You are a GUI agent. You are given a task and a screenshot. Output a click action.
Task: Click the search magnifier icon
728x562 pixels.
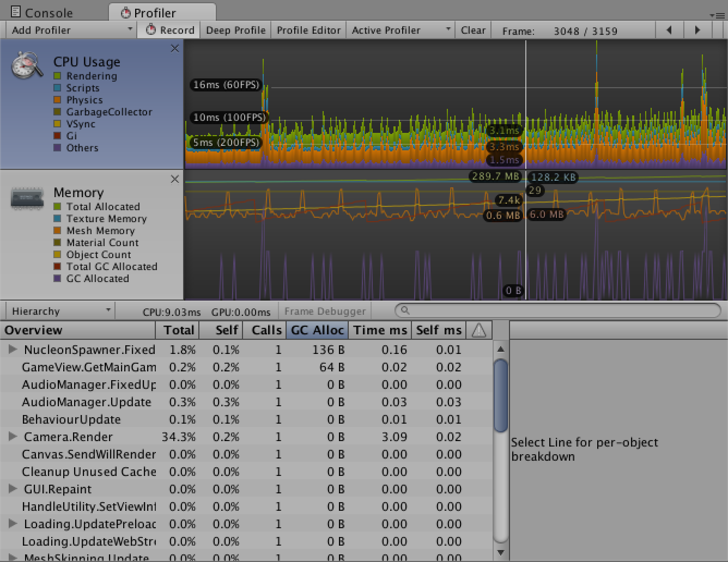405,310
